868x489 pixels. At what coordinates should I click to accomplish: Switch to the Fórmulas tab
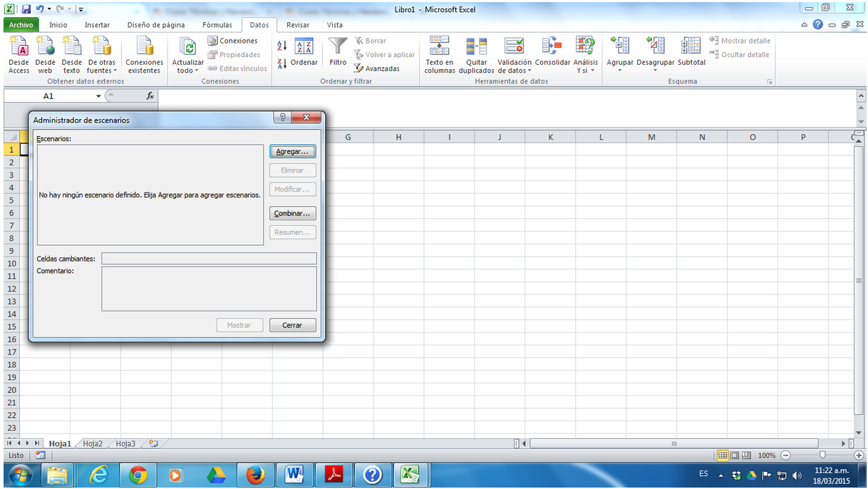pyautogui.click(x=217, y=25)
